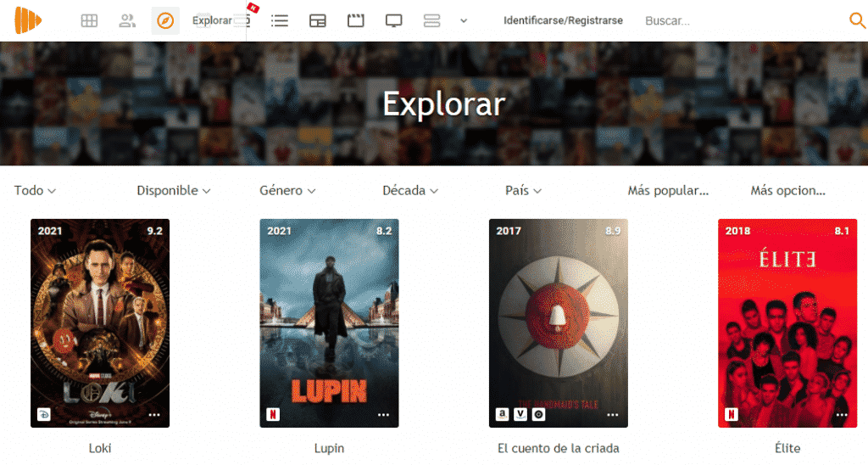Click the 9.2 rating on Loki
Screen dimensions: 868x465
(155, 231)
